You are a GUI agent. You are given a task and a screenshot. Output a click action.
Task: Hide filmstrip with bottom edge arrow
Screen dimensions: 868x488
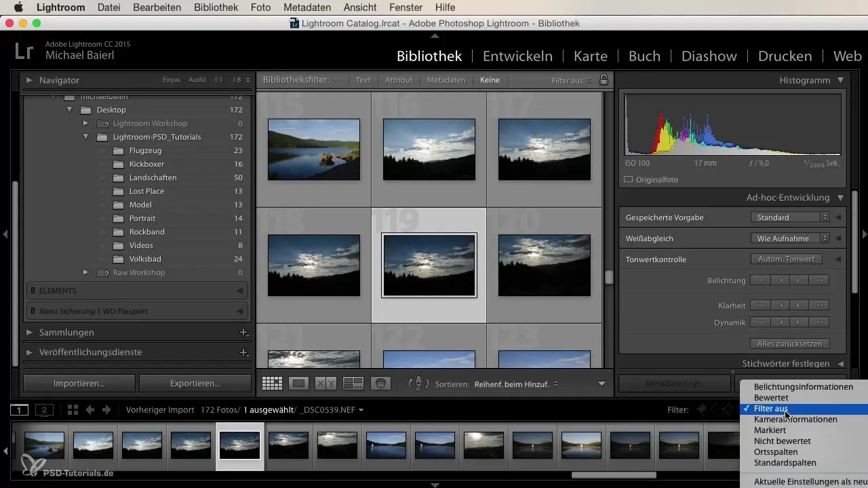(x=435, y=485)
